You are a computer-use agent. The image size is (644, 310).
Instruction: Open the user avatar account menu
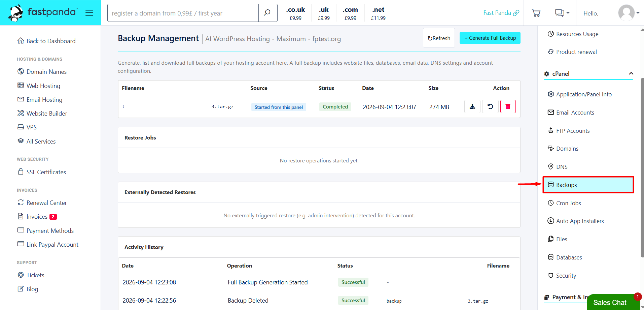(629, 13)
